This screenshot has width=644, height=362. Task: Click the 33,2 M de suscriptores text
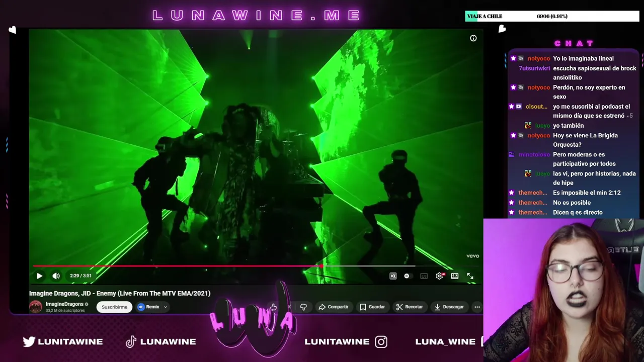point(65,311)
